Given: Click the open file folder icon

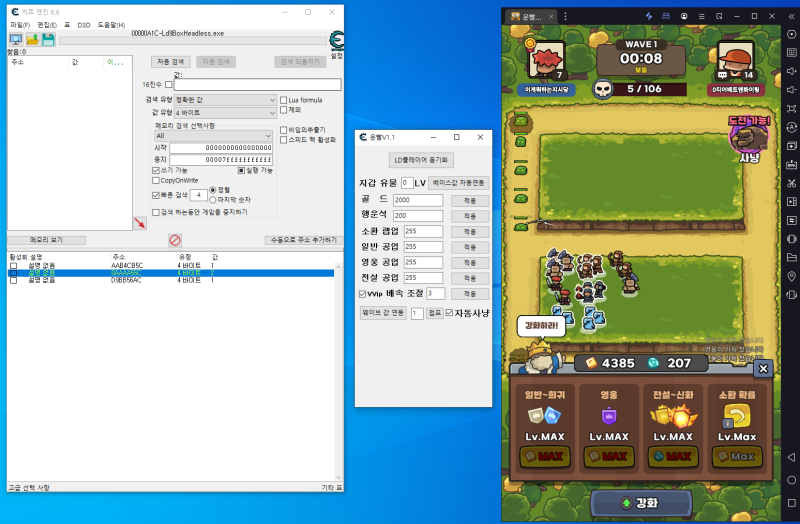Looking at the screenshot, I should click(32, 39).
